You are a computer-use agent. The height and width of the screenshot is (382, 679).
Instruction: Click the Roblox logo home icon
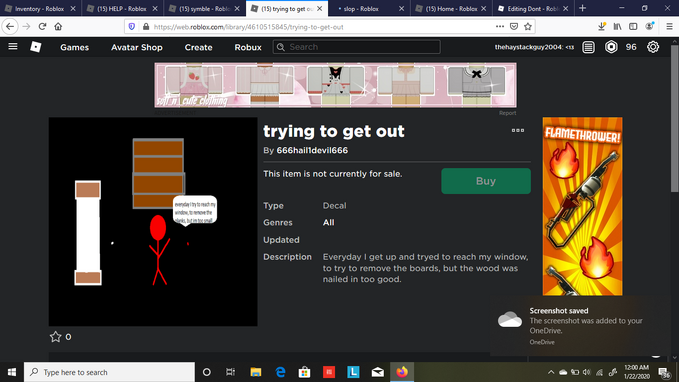tap(36, 47)
